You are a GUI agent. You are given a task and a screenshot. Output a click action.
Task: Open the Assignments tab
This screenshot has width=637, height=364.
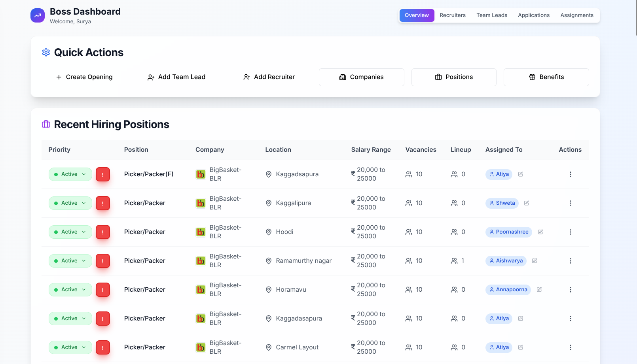click(576, 15)
